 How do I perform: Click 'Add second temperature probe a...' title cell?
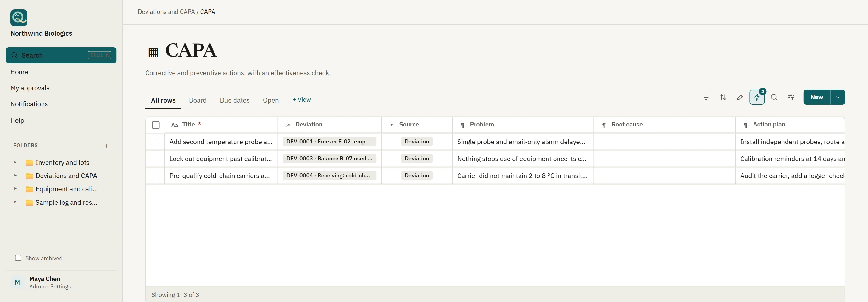tap(221, 142)
